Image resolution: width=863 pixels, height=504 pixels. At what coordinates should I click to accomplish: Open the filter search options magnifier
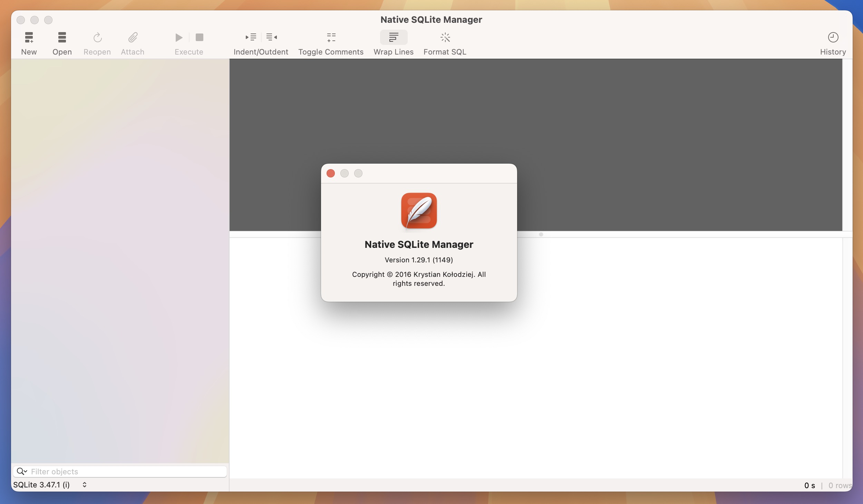(22, 472)
